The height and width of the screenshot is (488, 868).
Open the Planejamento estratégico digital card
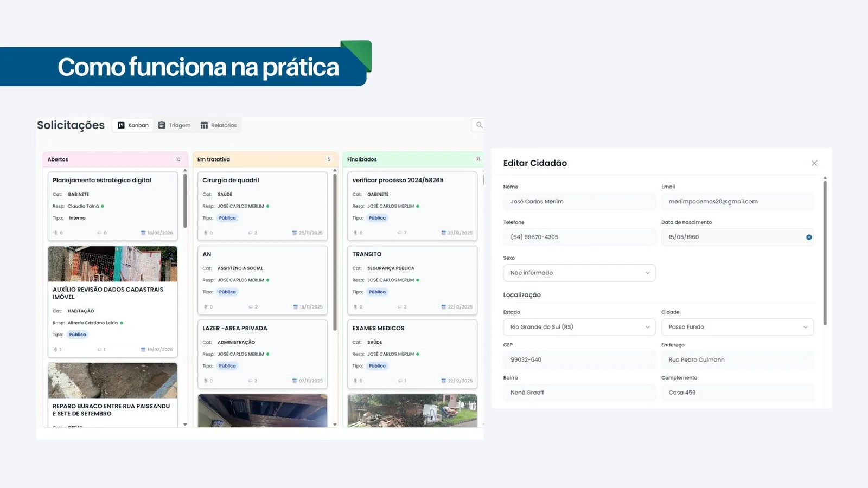[113, 206]
